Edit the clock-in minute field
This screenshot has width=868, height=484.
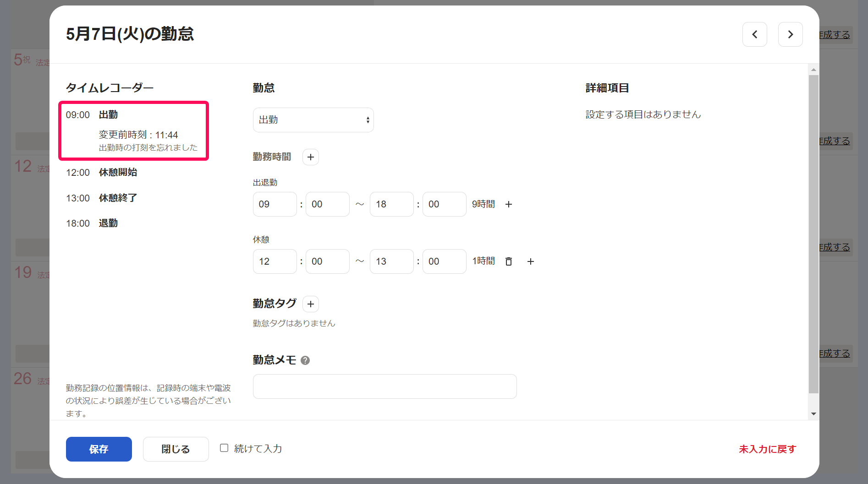328,204
